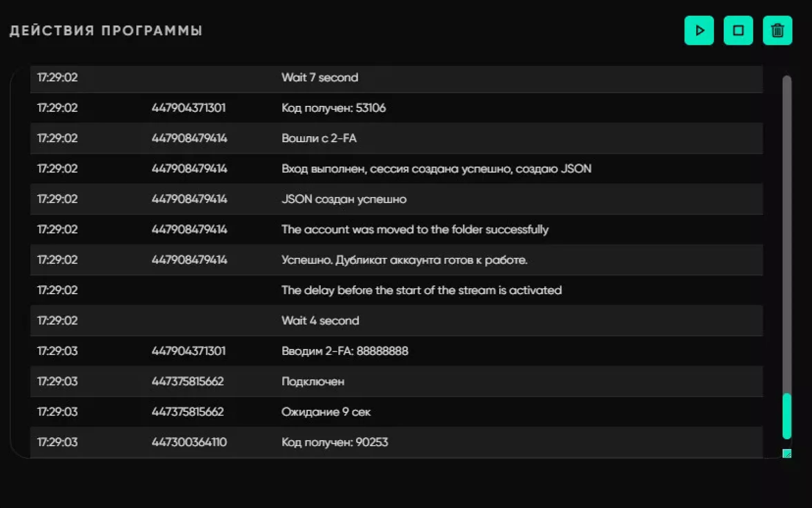The image size is (812, 508).
Task: Select the 'Код получен: 90253' row
Action: pos(396,442)
